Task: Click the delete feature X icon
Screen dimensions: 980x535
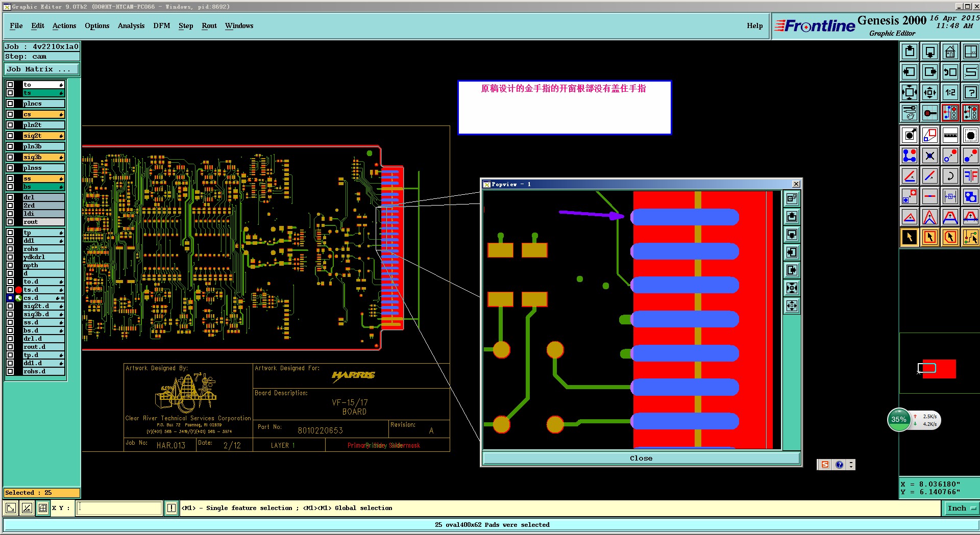Action: pos(930,156)
